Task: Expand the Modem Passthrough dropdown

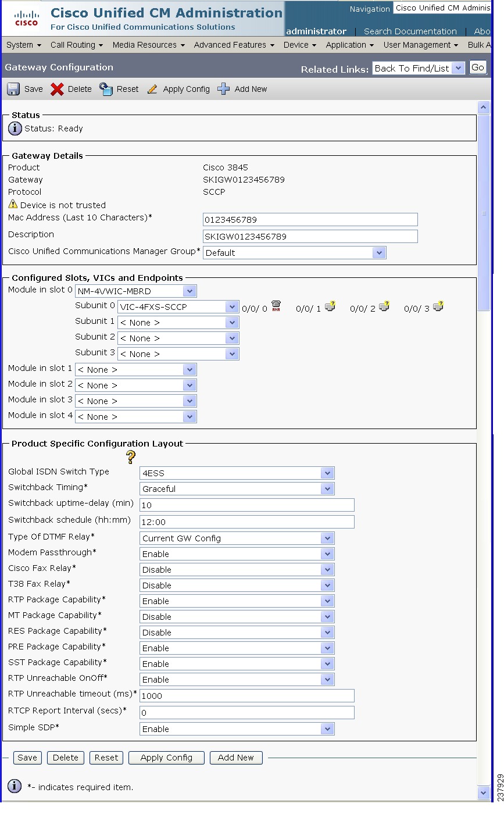Action: 328,554
